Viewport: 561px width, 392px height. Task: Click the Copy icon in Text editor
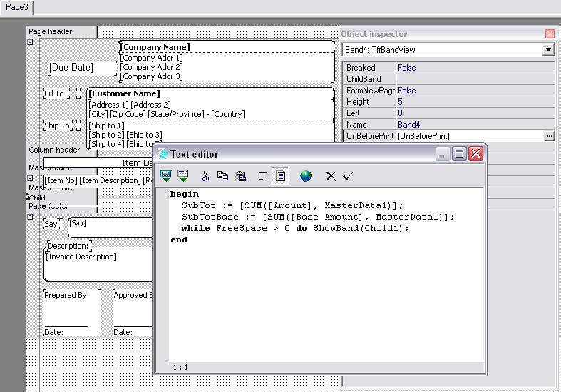pos(222,175)
